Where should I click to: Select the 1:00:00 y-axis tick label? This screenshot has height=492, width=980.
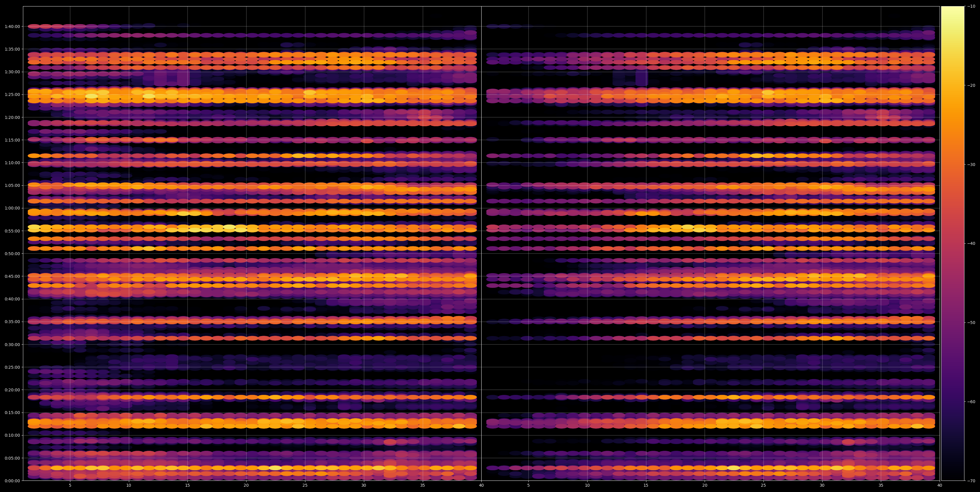[12, 208]
